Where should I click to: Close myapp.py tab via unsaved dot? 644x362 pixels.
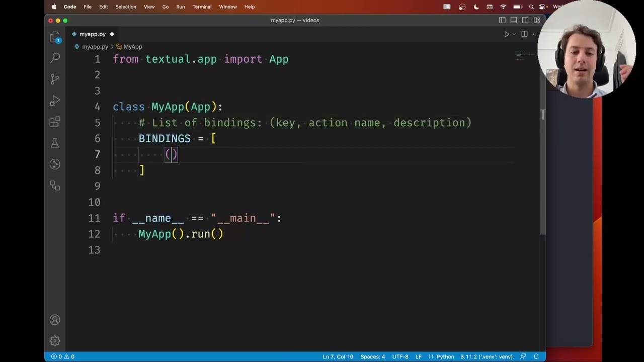point(112,34)
